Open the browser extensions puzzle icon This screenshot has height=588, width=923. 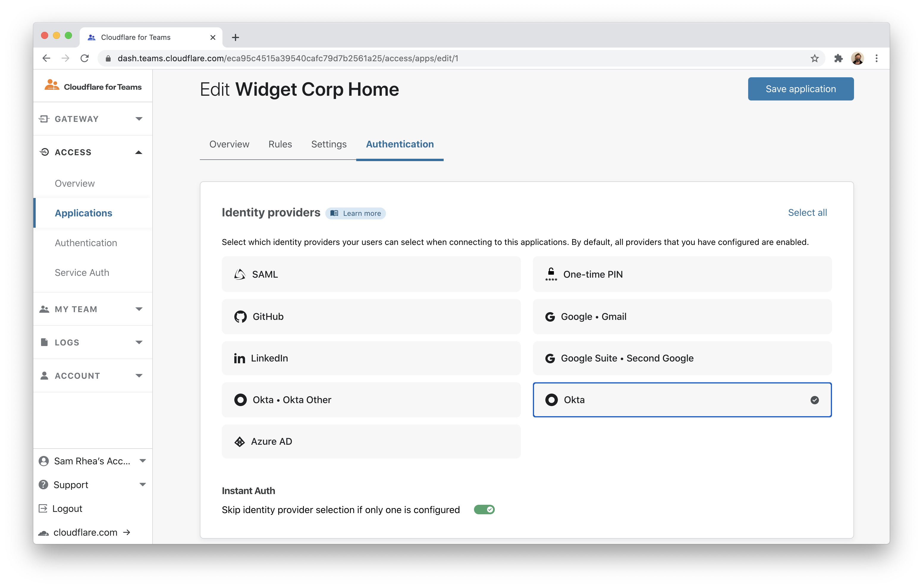pyautogui.click(x=838, y=58)
